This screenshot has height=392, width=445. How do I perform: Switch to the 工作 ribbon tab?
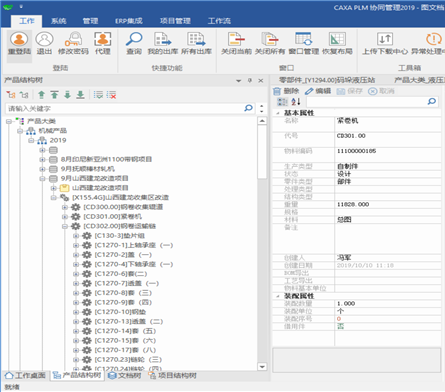27,21
